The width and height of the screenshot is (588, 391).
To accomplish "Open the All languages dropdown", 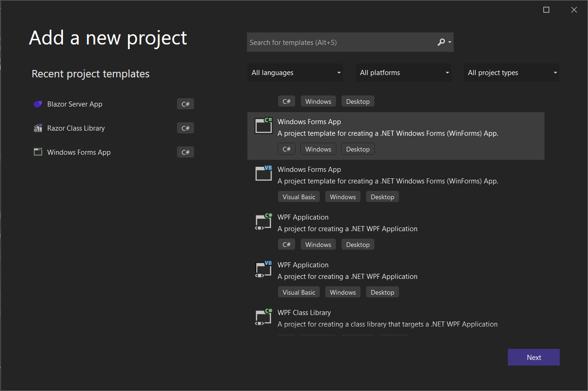I will tap(295, 73).
